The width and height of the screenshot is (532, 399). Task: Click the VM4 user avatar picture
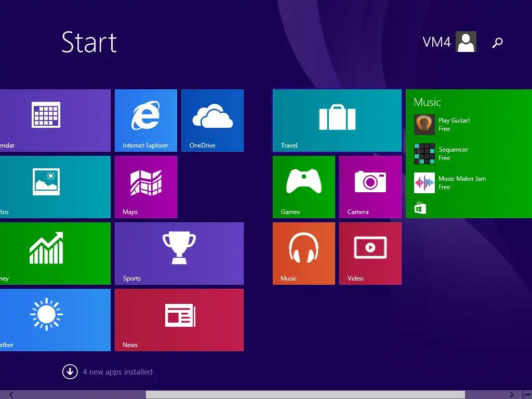click(466, 42)
